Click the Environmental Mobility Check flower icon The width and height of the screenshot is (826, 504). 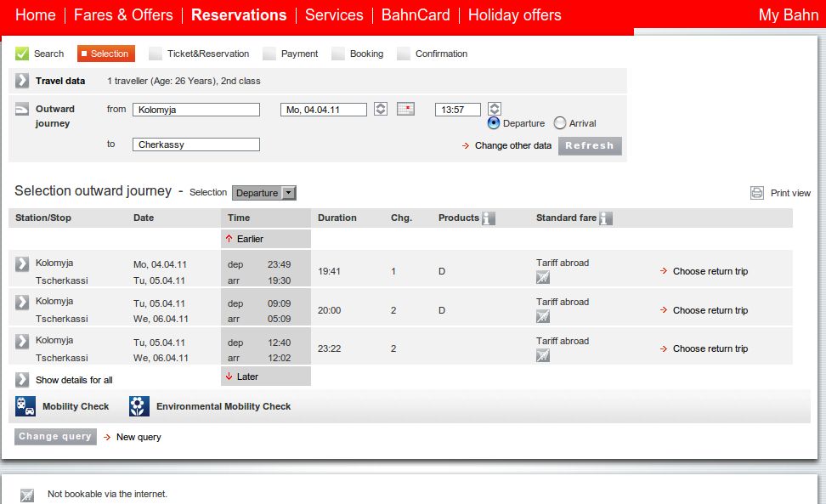pos(139,406)
